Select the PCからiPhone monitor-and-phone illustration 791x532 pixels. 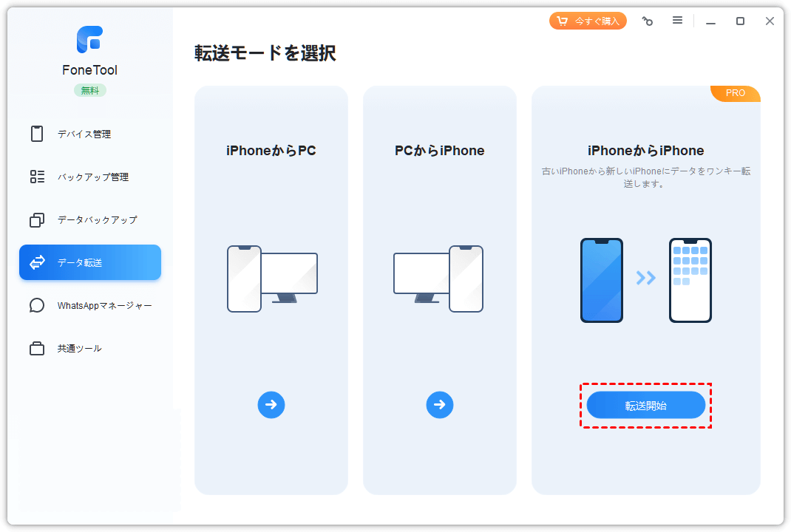click(438, 279)
